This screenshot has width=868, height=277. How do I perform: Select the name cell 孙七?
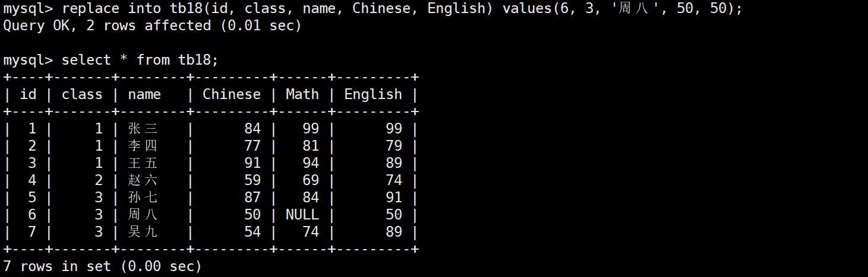click(x=143, y=198)
